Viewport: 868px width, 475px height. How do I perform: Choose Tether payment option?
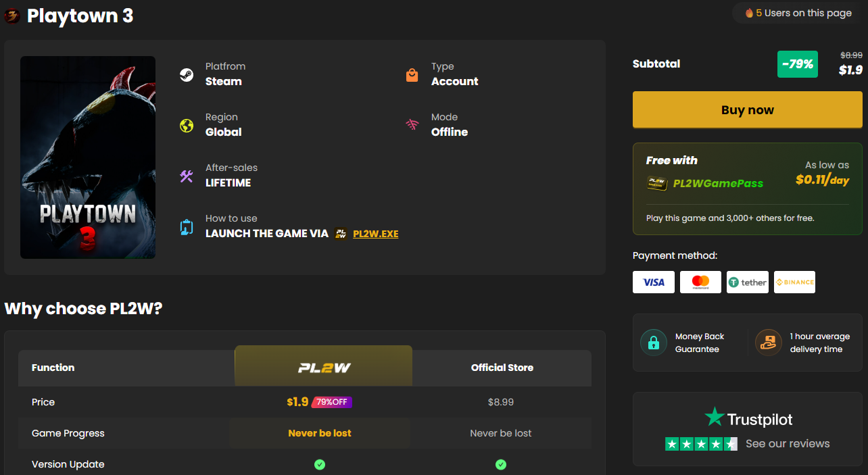click(x=747, y=282)
